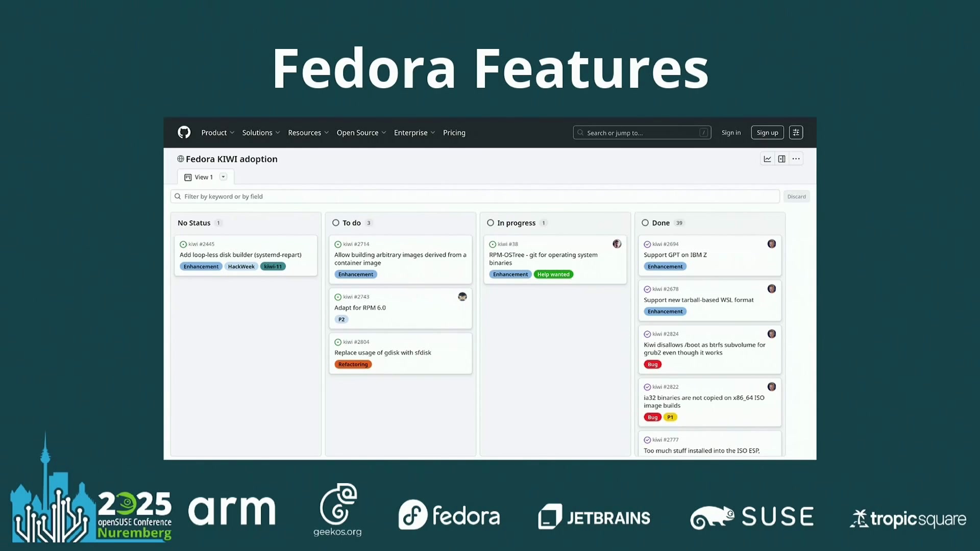Image resolution: width=980 pixels, height=551 pixels.
Task: Click the Discard button
Action: (796, 196)
